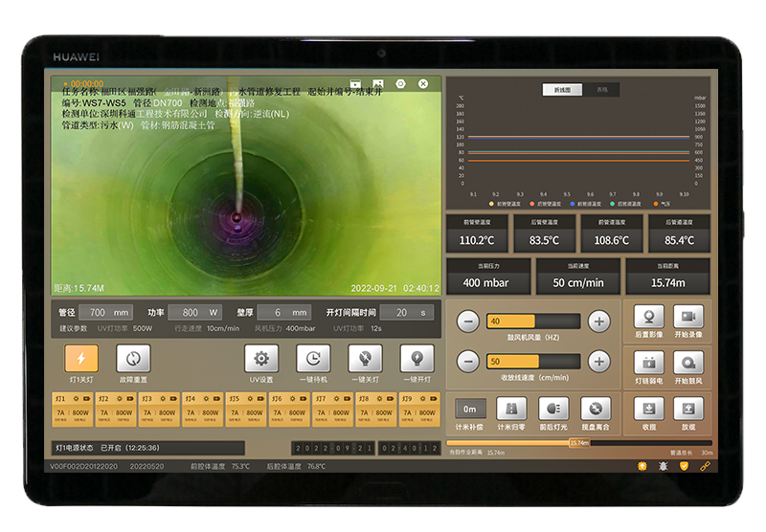This screenshot has width=766, height=532.
Task: Click the 开灯间隔时间 20 s field
Action: [x=406, y=312]
